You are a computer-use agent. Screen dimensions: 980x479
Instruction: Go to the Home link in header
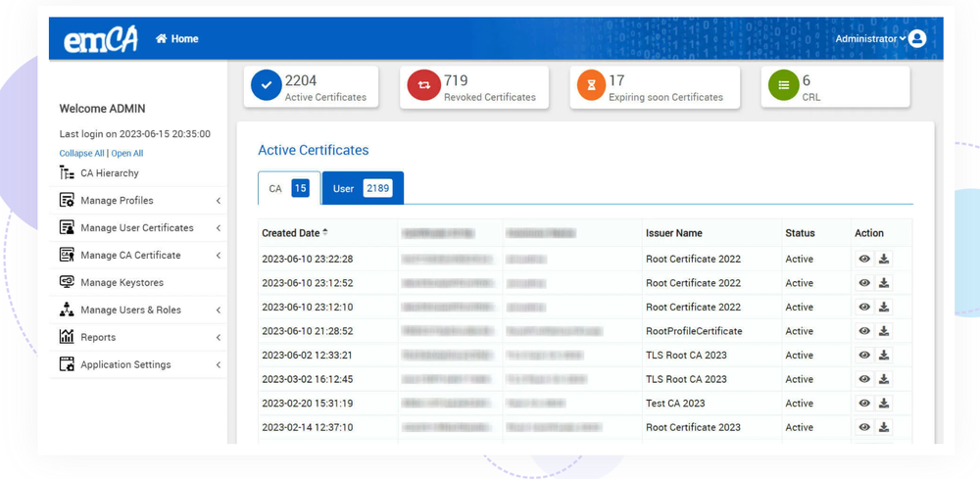(176, 39)
